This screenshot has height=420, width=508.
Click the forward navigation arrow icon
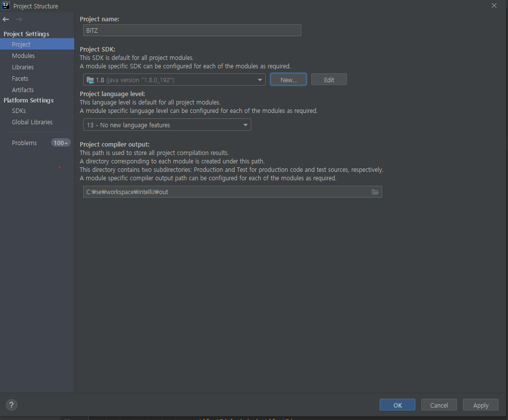pyautogui.click(x=19, y=19)
